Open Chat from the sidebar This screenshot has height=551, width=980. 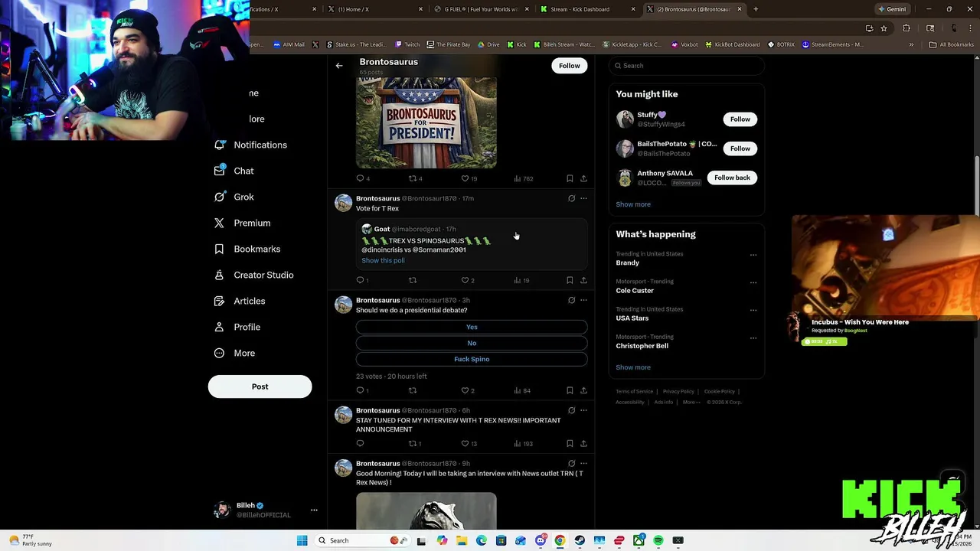coord(234,171)
